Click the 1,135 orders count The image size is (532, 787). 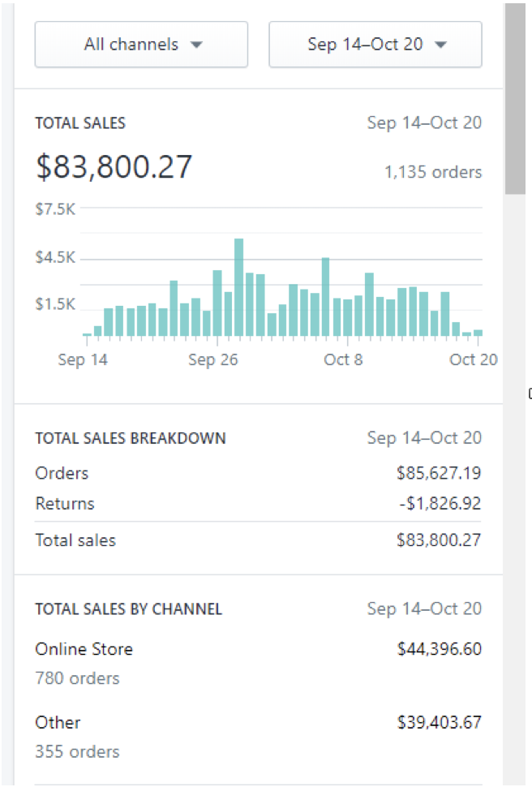(x=432, y=172)
